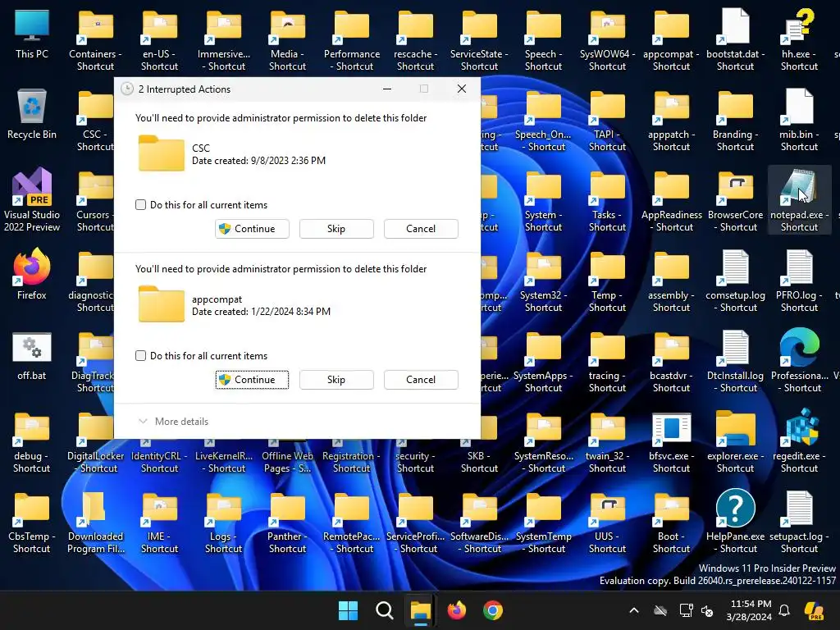Check 'Do this for all' for CSC folder
The height and width of the screenshot is (630, 840).
click(140, 204)
